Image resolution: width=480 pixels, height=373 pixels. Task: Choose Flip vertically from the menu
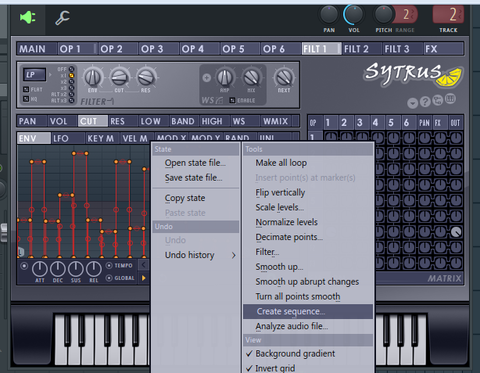[x=308, y=193]
